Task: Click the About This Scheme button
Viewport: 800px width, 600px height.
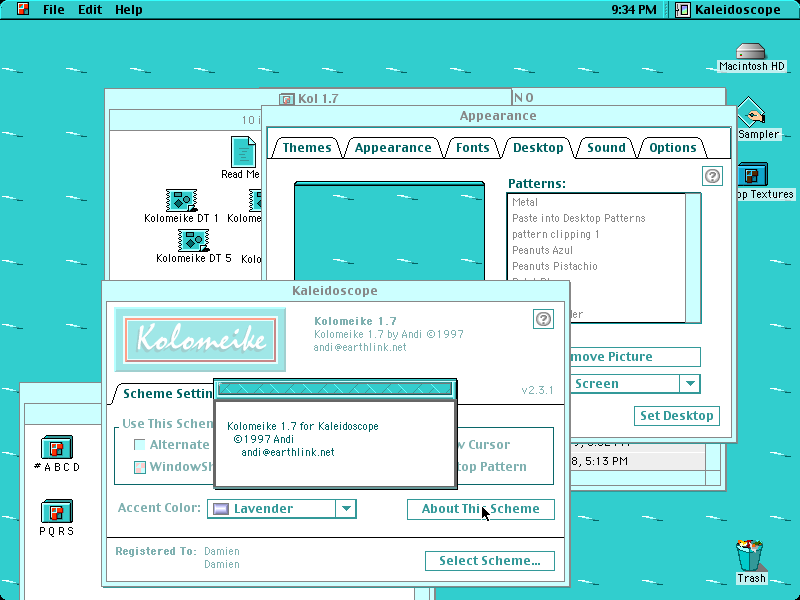Action: coord(481,509)
